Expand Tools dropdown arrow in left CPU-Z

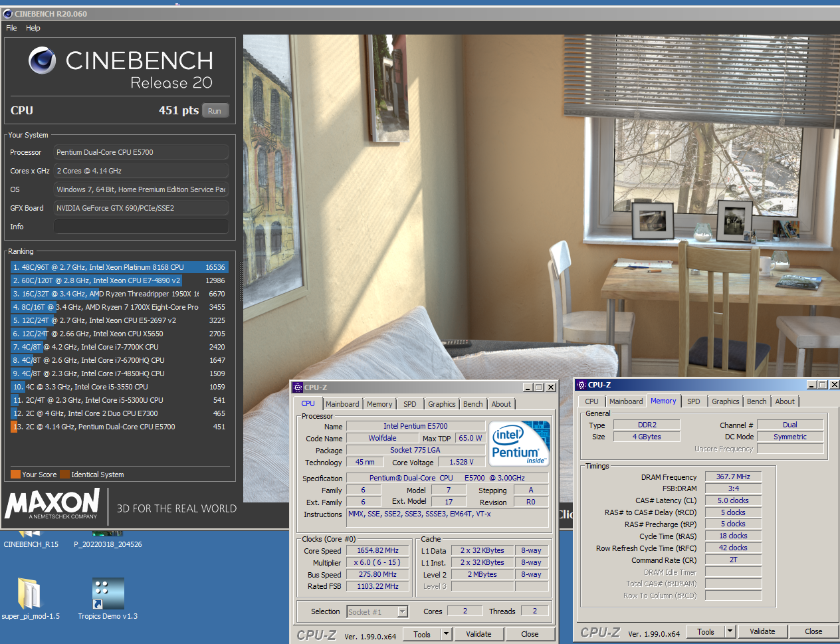447,634
